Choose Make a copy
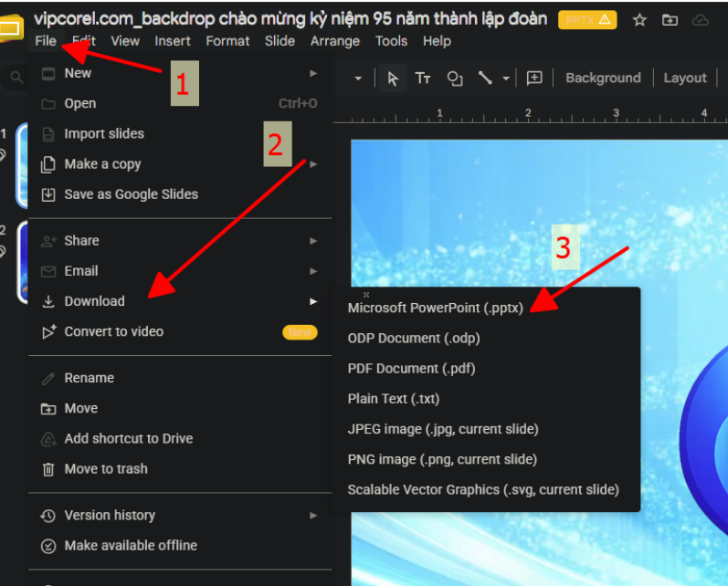 pos(179,163)
